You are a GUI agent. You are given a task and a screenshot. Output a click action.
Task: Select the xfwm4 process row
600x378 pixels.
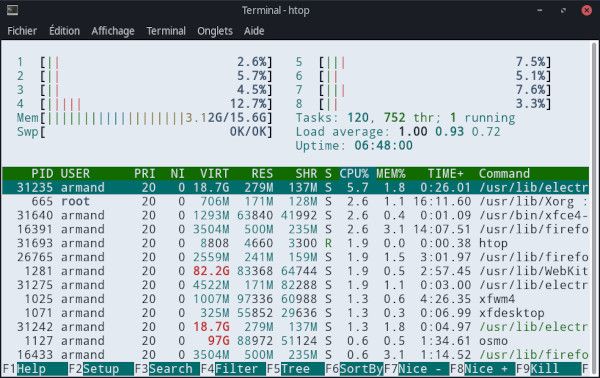click(295, 299)
